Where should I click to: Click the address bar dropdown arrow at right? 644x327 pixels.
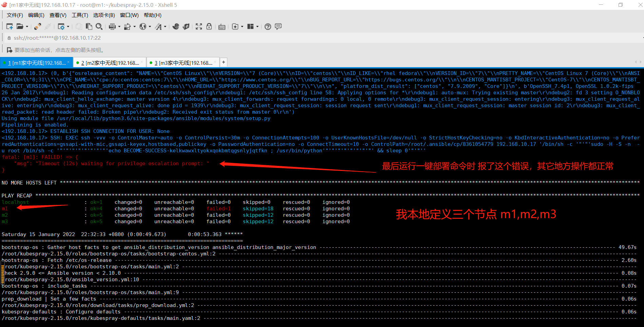point(643,38)
